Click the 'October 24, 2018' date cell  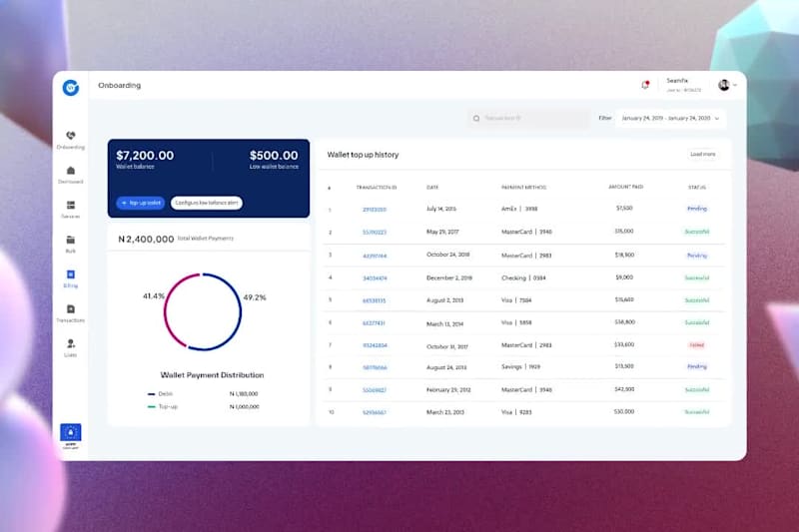click(447, 255)
